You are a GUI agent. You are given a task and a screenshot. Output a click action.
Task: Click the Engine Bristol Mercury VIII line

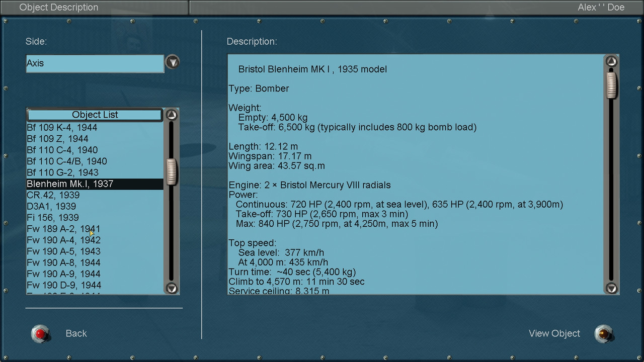[309, 185]
